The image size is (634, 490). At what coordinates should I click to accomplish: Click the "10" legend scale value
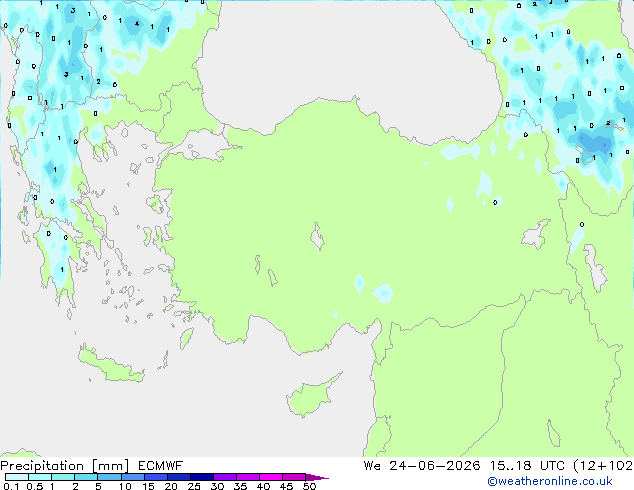125,486
